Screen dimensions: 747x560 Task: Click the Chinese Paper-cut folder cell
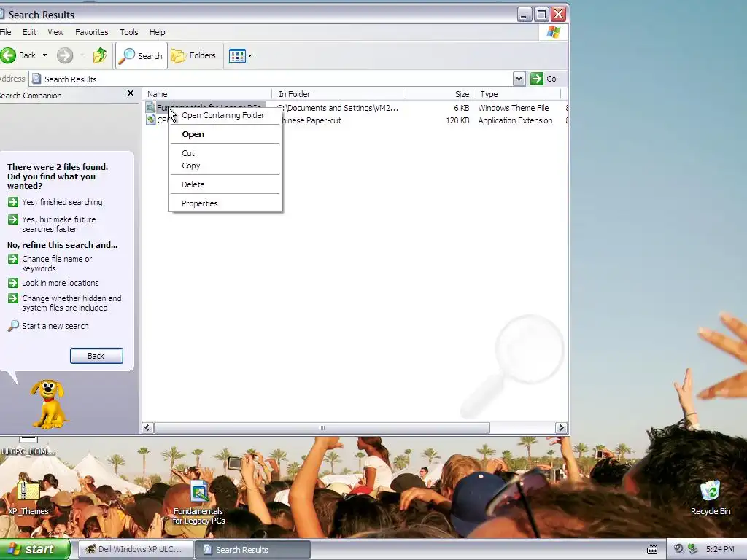click(309, 120)
